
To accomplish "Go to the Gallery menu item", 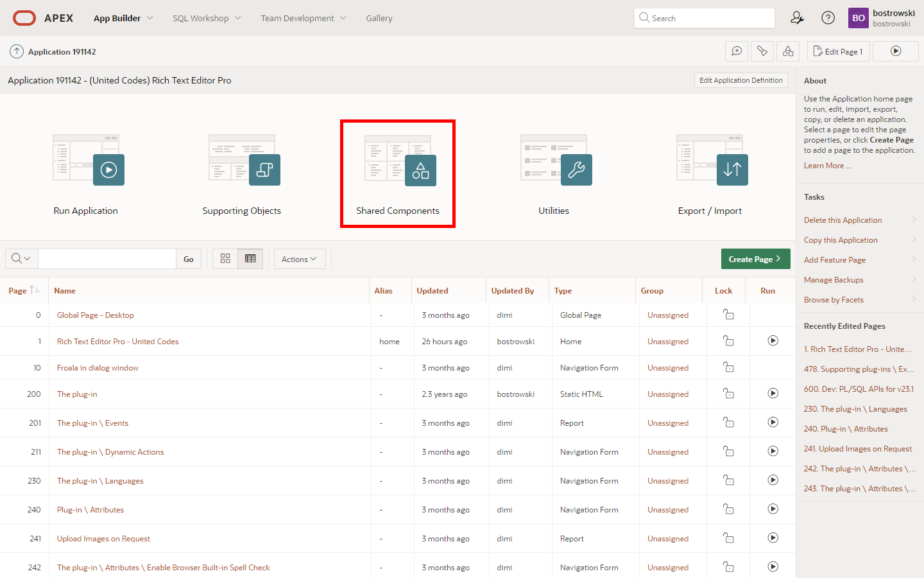I will (x=379, y=18).
